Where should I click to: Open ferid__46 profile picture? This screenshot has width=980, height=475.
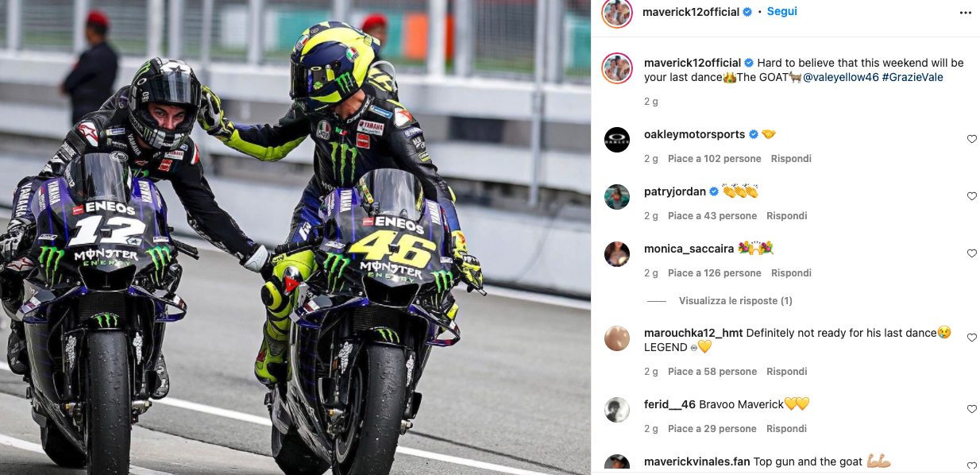click(x=617, y=410)
